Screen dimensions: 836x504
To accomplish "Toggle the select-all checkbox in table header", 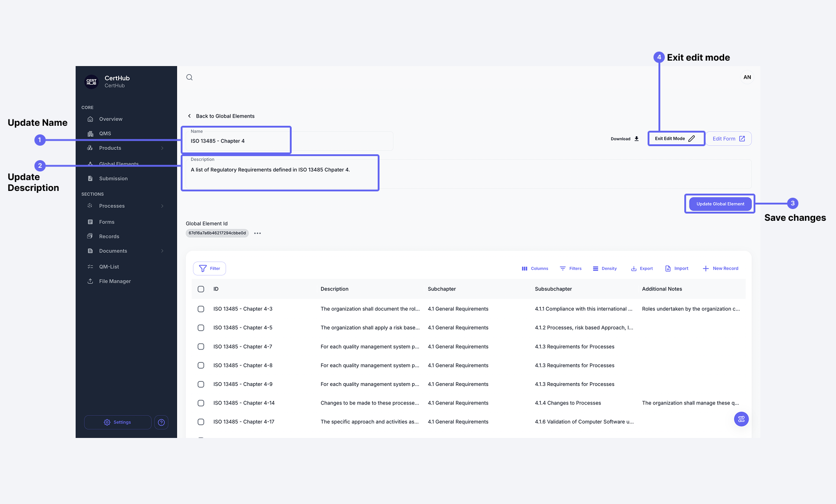I will click(x=201, y=289).
